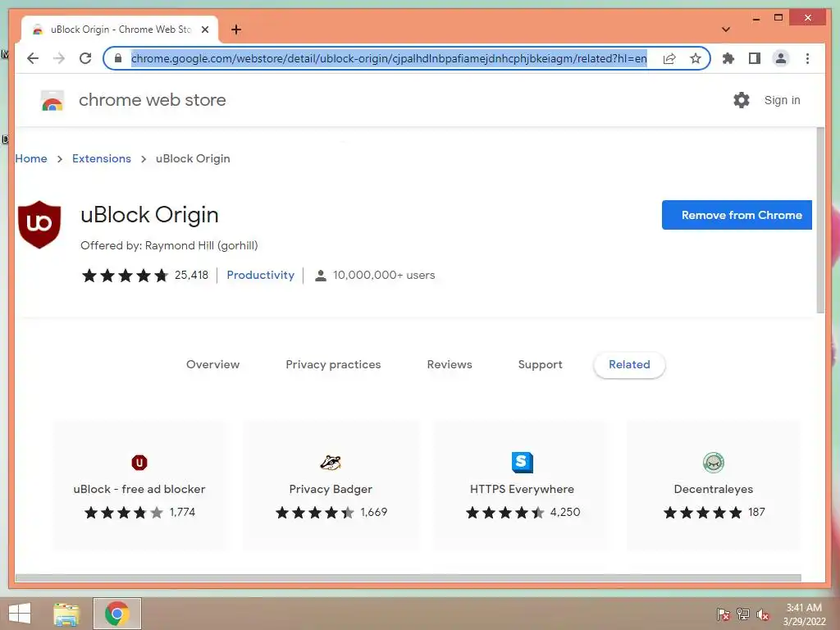Click the muted volume tray icon
Image resolution: width=840 pixels, height=630 pixels.
[763, 614]
